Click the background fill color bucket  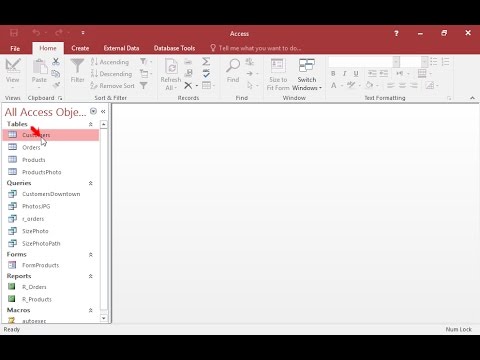click(x=369, y=85)
